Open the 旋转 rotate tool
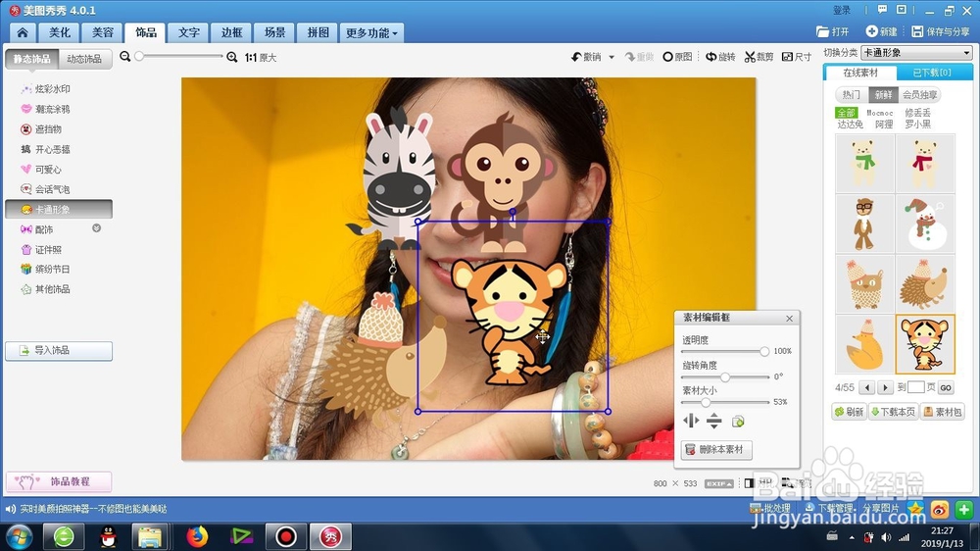 point(720,57)
